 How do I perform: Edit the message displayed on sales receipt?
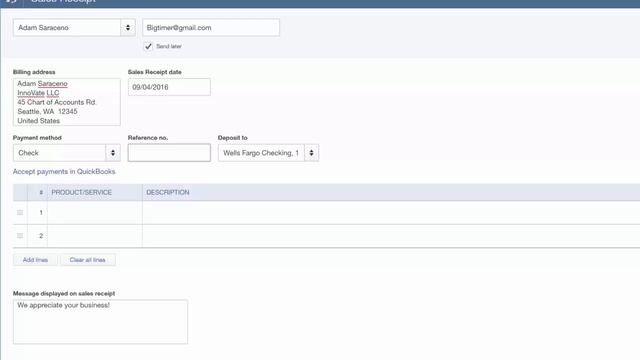(x=100, y=322)
